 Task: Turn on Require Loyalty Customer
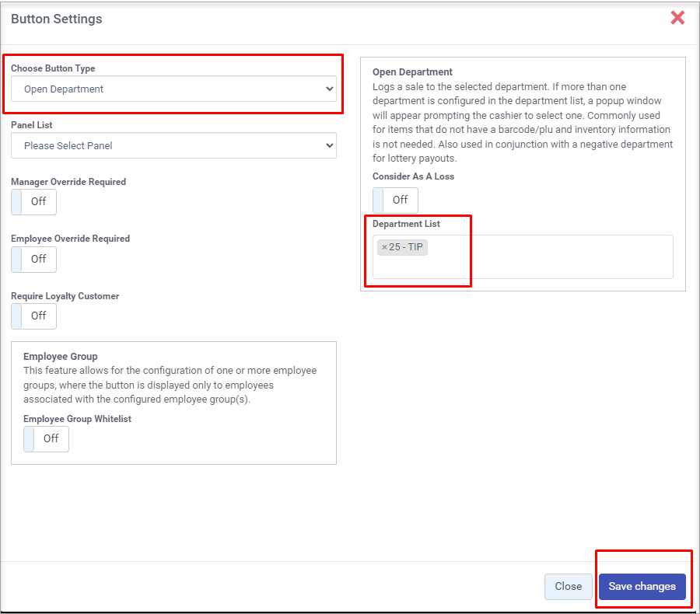point(33,316)
